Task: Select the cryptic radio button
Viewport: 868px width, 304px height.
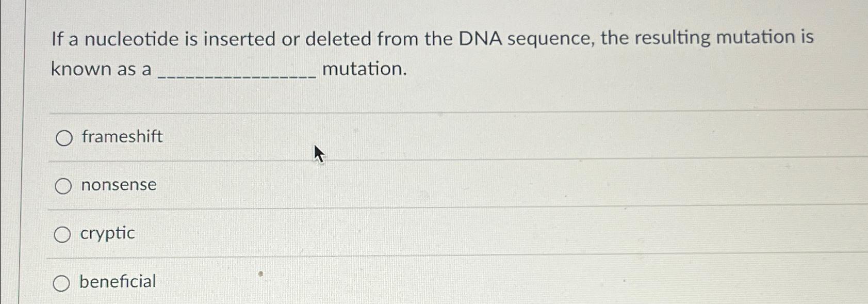Action: pyautogui.click(x=63, y=234)
